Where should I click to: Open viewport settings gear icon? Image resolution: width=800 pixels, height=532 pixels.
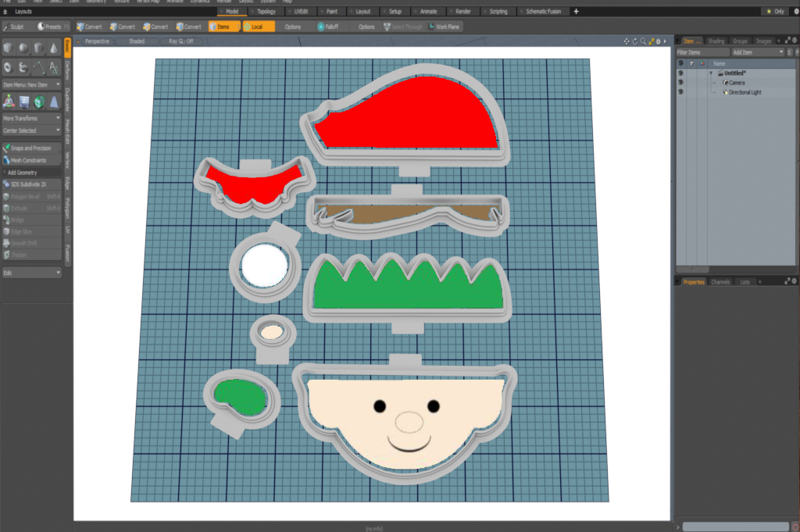658,41
